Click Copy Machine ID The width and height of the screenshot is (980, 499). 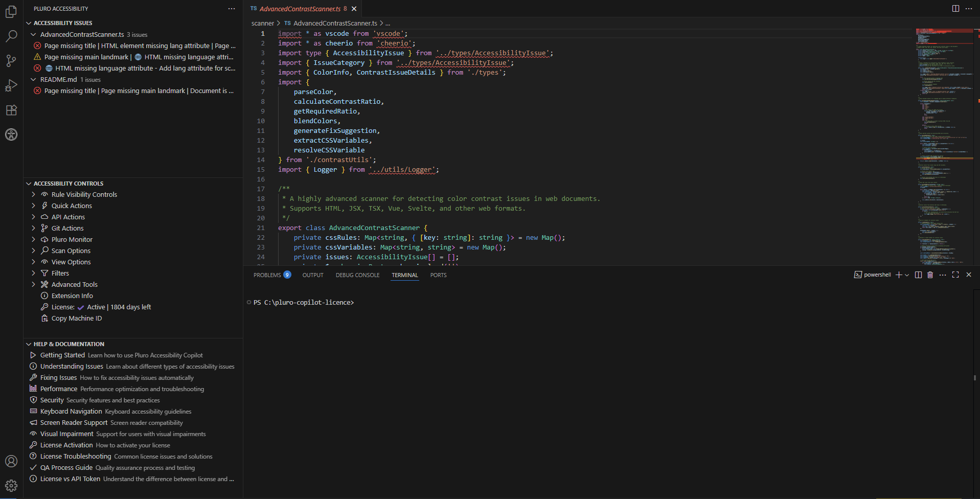pyautogui.click(x=133, y=319)
